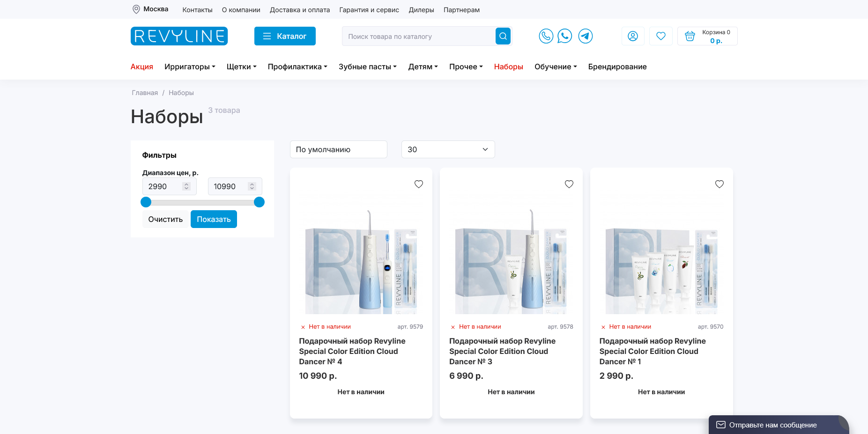Click the maximum price slider handle

coord(259,202)
